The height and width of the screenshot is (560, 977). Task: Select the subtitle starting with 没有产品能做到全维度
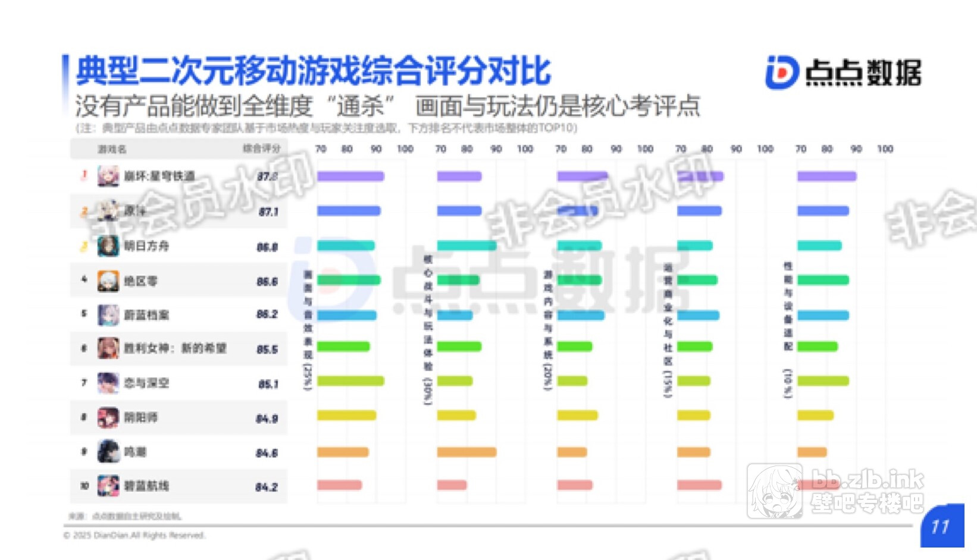(x=387, y=106)
